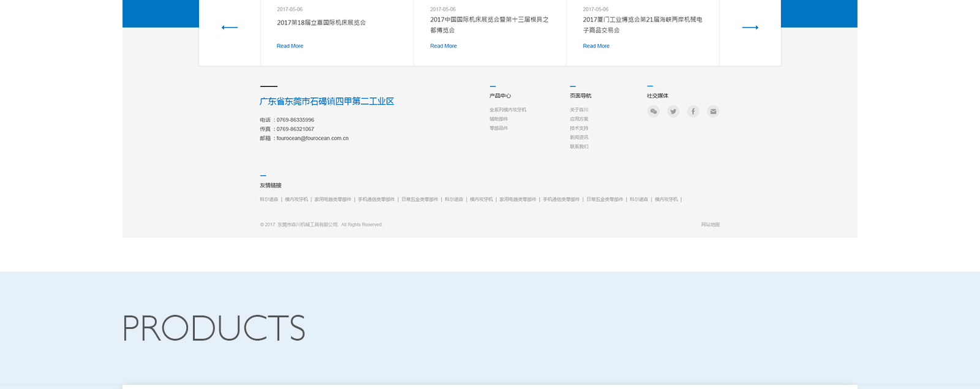Go to 技术支持 page

579,129
